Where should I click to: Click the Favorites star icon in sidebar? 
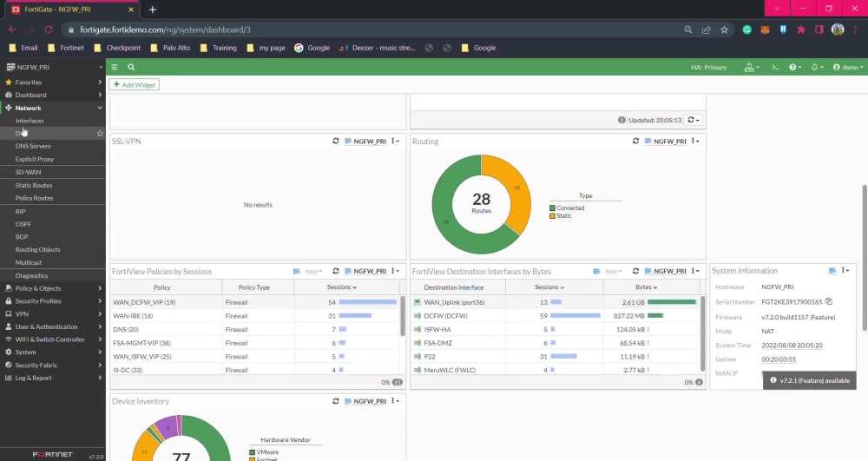pos(9,82)
